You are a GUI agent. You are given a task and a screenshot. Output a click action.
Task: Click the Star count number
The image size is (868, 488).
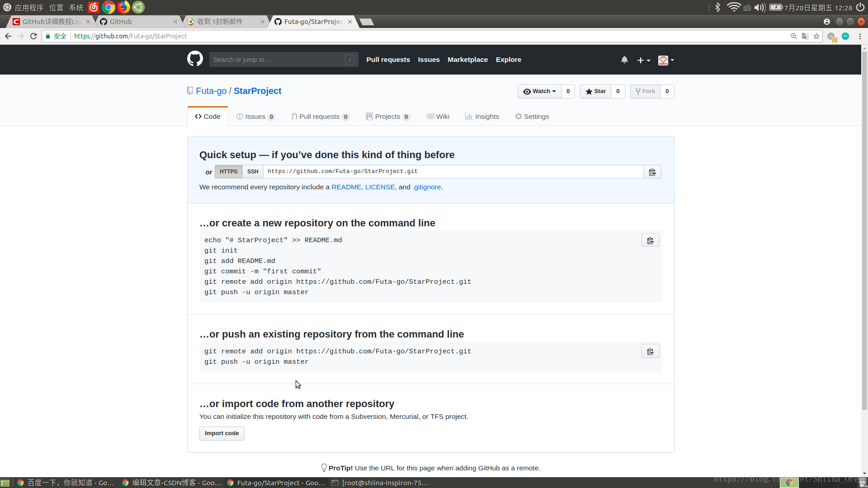coord(618,91)
